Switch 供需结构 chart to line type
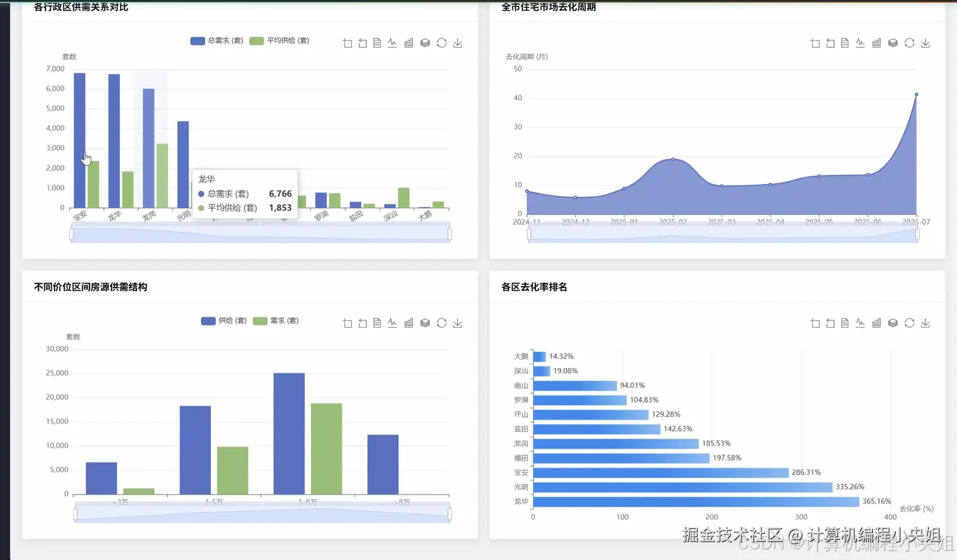This screenshot has height=560, width=957. pyautogui.click(x=392, y=323)
